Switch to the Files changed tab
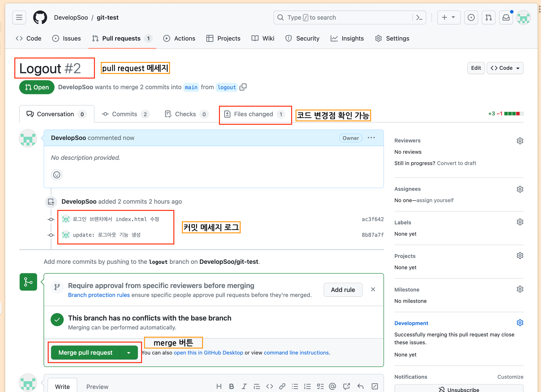Image resolution: width=541 pixels, height=392 pixels. [254, 114]
